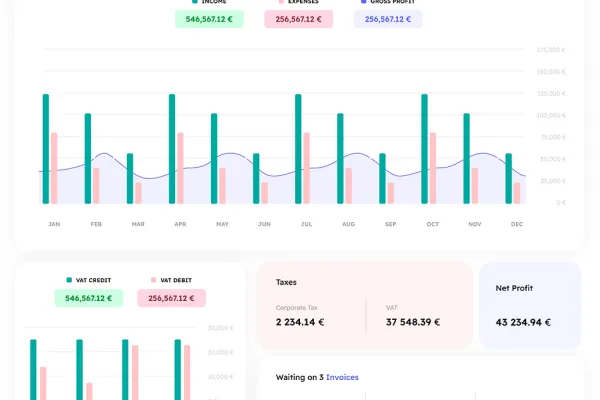Click the JUL month label
The width and height of the screenshot is (600, 400).
tap(307, 224)
